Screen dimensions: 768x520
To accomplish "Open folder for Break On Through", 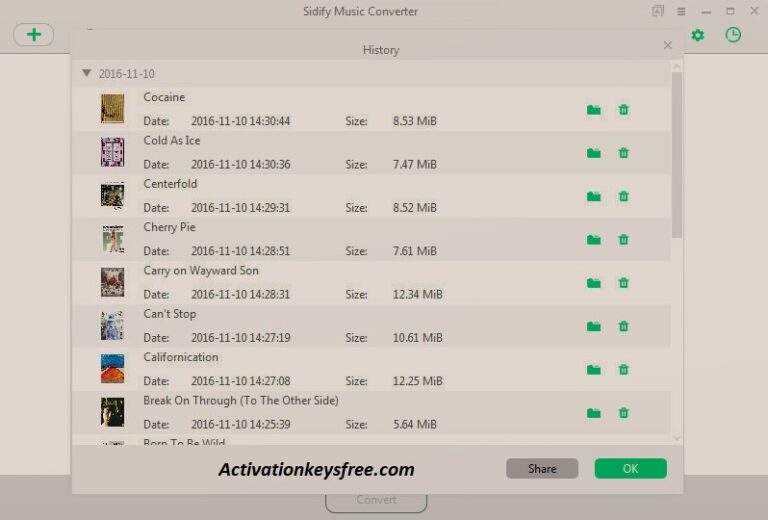I will pyautogui.click(x=594, y=413).
